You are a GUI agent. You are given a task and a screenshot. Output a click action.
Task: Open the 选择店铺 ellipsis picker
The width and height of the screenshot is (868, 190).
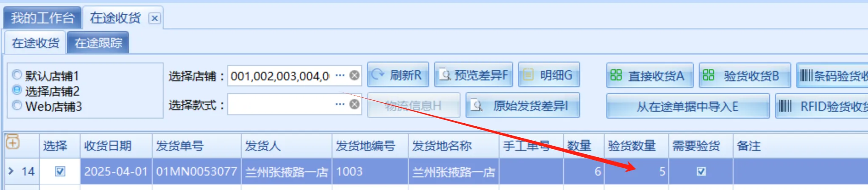(x=340, y=75)
